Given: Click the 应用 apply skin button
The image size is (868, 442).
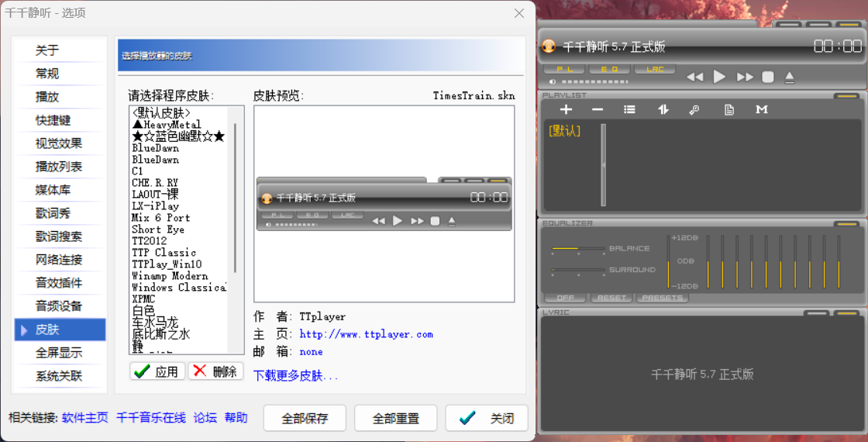Looking at the screenshot, I should 158,371.
